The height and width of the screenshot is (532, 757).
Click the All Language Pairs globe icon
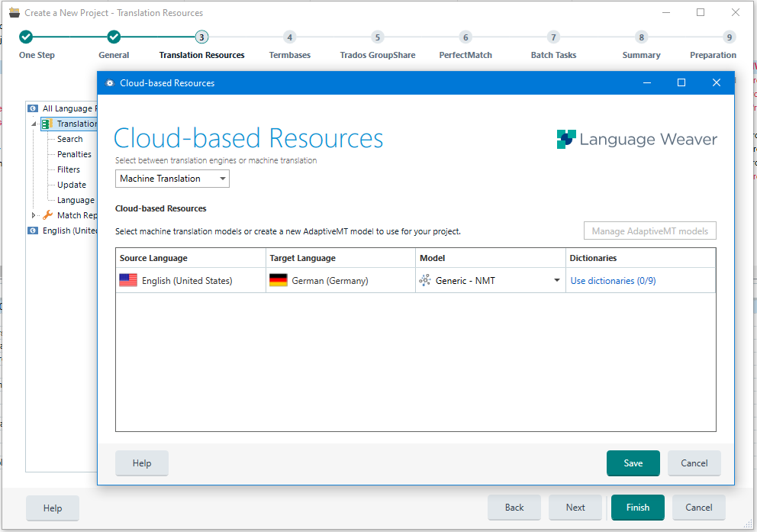[x=33, y=108]
